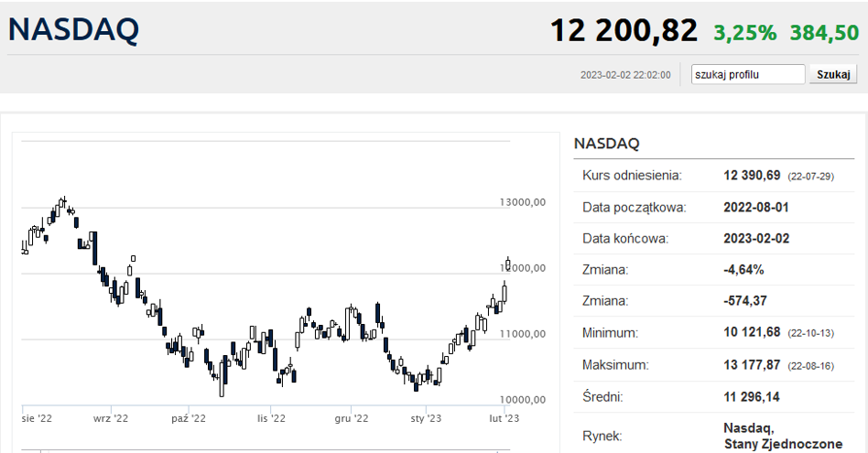
Task: Click the wrz '22 axis label
Action: click(111, 419)
